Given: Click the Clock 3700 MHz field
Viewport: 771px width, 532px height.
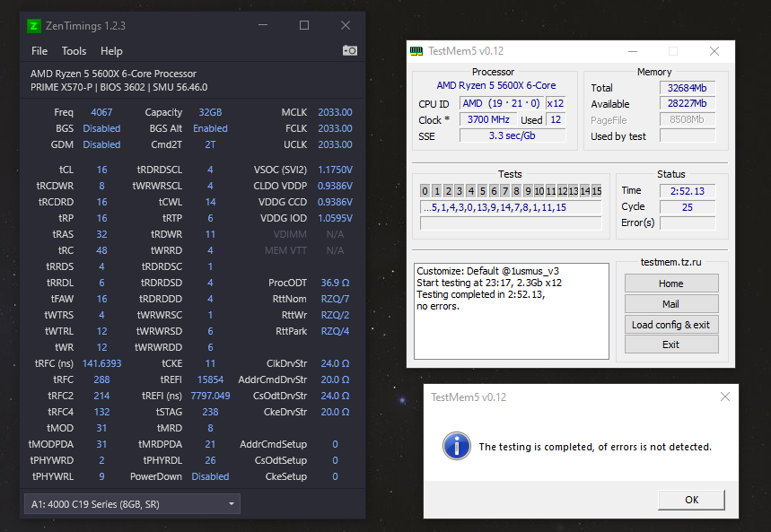Looking at the screenshot, I should [488, 119].
